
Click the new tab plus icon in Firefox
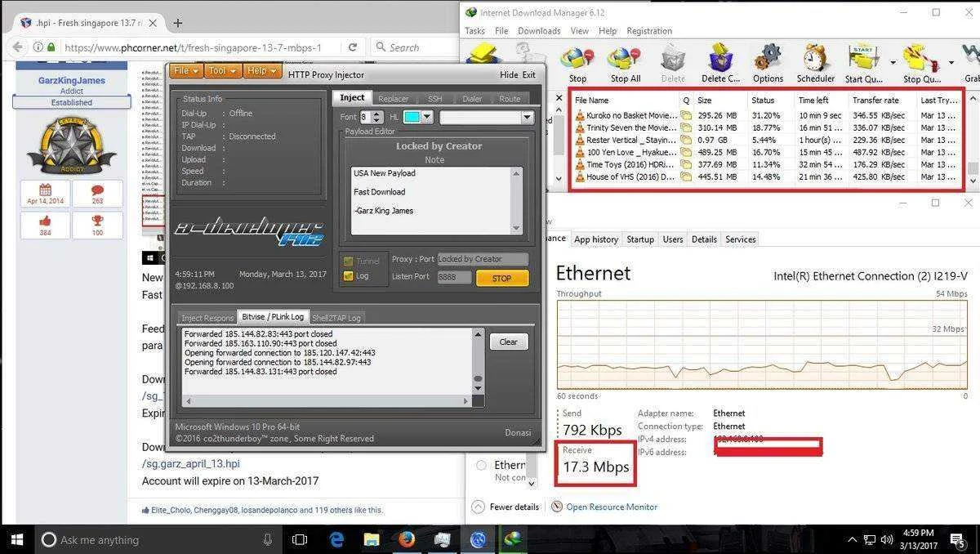(x=178, y=23)
